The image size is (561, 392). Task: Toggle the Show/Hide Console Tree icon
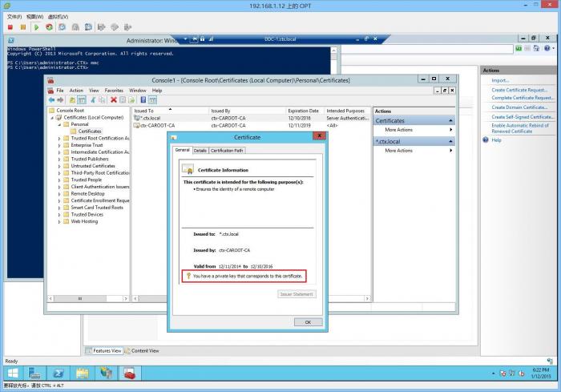click(x=82, y=100)
